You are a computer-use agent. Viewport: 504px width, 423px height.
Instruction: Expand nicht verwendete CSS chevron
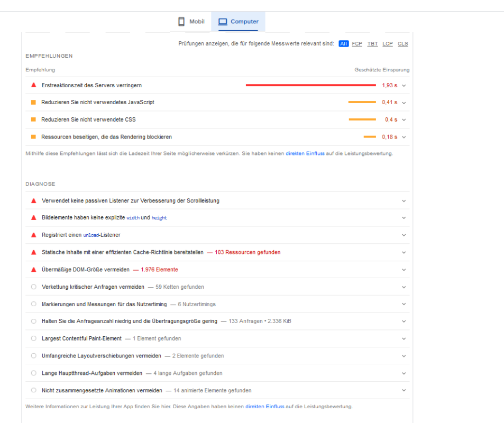tap(404, 120)
